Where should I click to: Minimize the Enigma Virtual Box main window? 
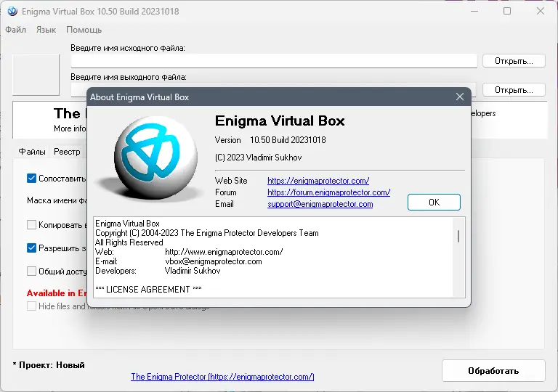click(474, 12)
